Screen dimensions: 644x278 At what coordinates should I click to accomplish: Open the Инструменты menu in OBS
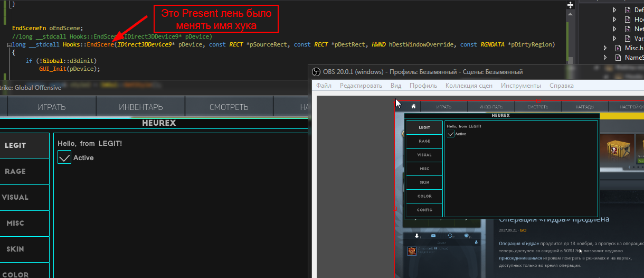(521, 86)
